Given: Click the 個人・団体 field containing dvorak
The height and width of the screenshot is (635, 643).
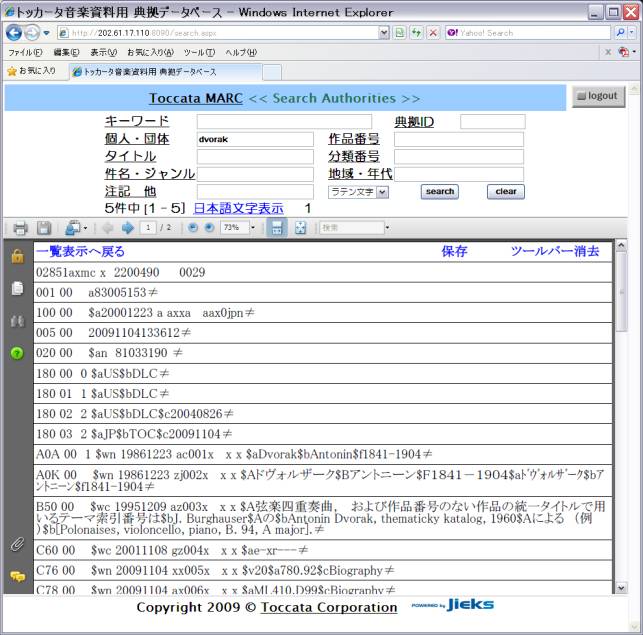Looking at the screenshot, I should point(255,139).
